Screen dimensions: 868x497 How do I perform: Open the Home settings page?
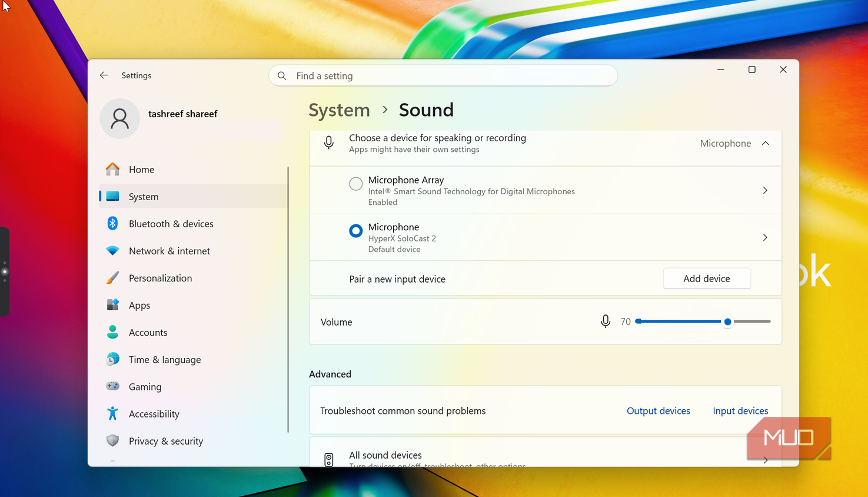click(193, 170)
